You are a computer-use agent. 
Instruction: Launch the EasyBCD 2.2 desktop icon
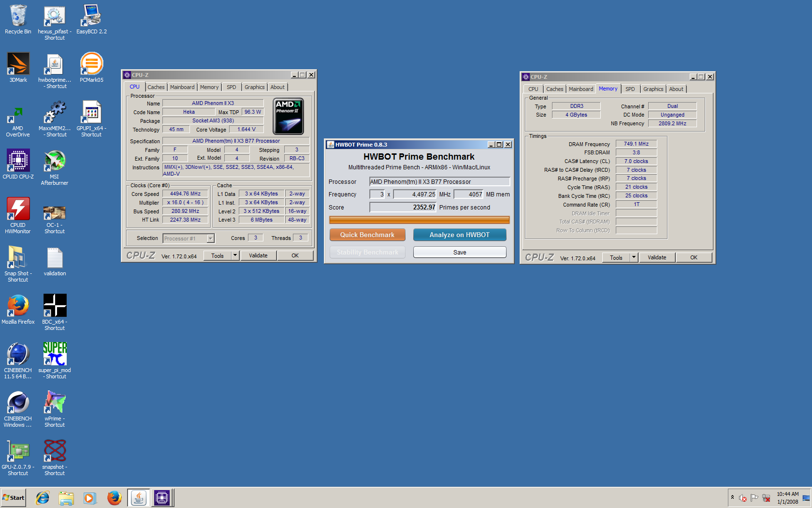tap(91, 20)
